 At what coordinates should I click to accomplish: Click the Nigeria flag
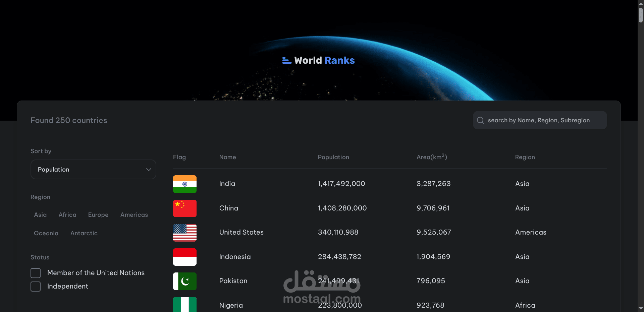click(x=185, y=304)
